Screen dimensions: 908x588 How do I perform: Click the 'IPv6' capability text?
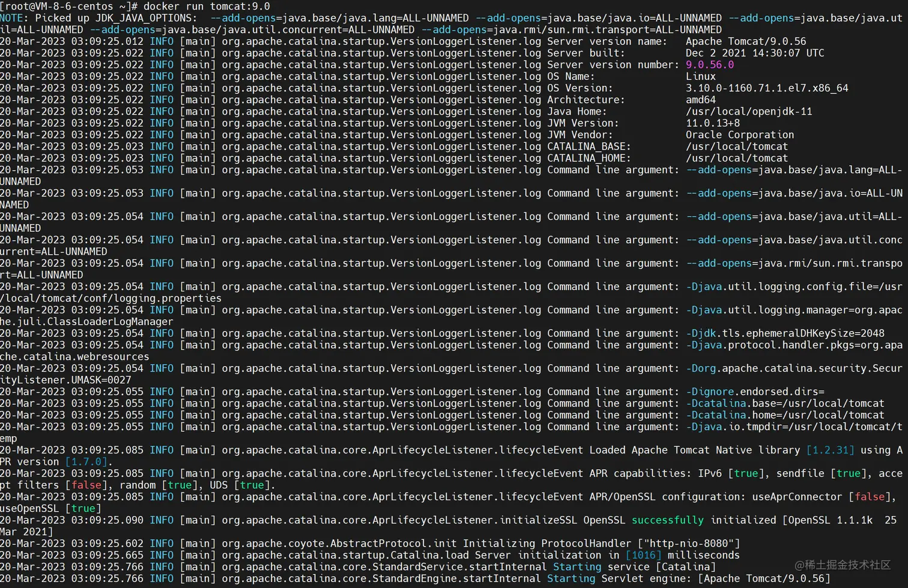(x=710, y=474)
